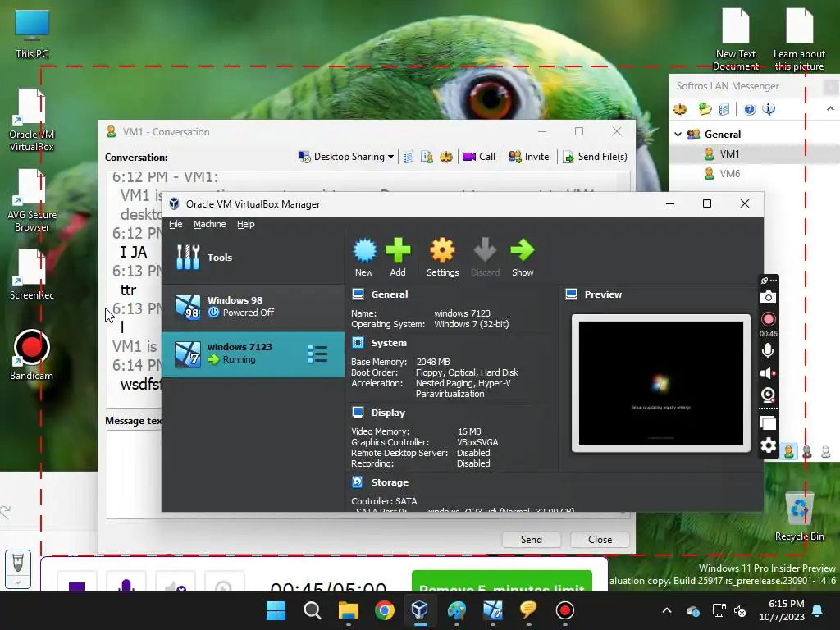Show hidden system tray icons chevron

click(667, 610)
